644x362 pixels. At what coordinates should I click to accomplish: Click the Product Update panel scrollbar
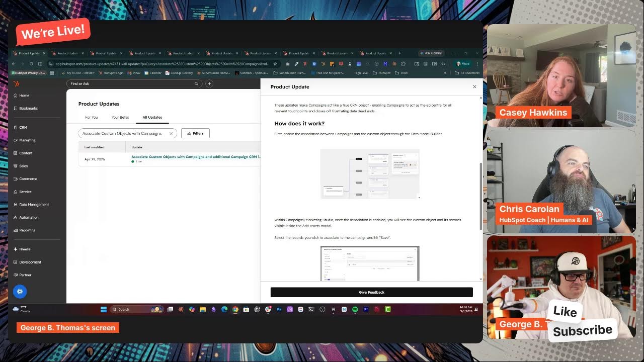click(480, 196)
